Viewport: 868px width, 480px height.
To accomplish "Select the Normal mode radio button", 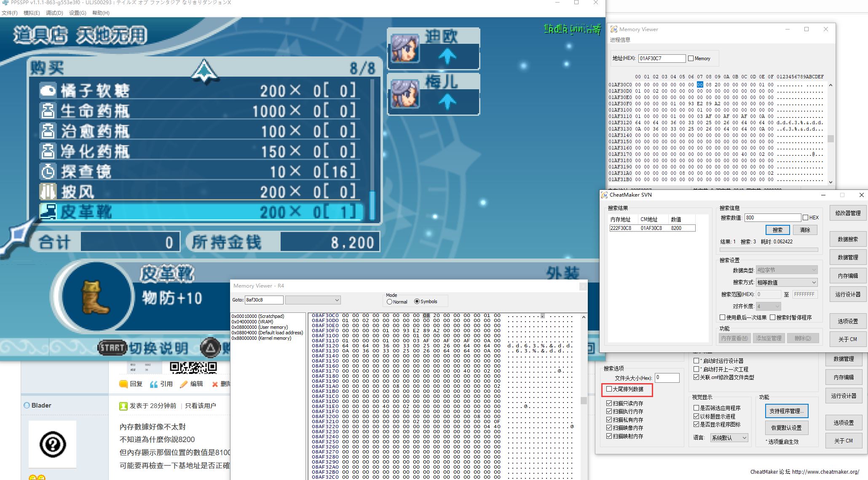I will [x=390, y=302].
